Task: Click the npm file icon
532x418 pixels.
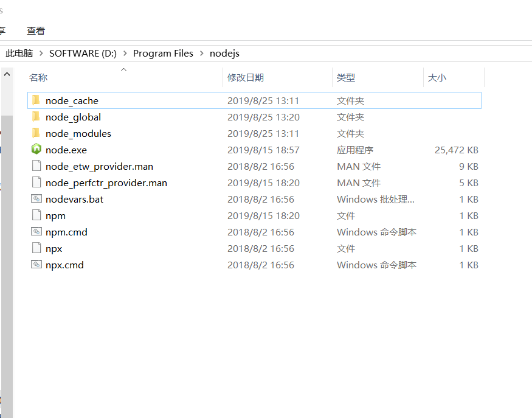Action: (x=36, y=215)
